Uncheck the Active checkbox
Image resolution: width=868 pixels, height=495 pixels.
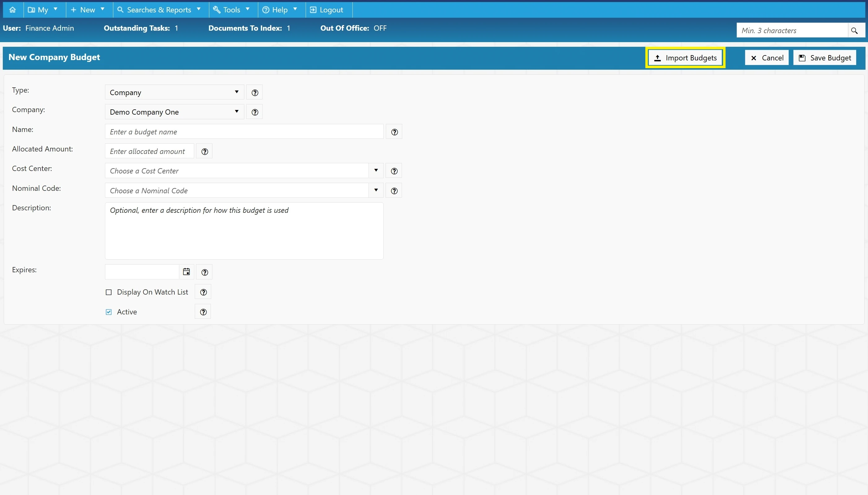click(x=109, y=312)
